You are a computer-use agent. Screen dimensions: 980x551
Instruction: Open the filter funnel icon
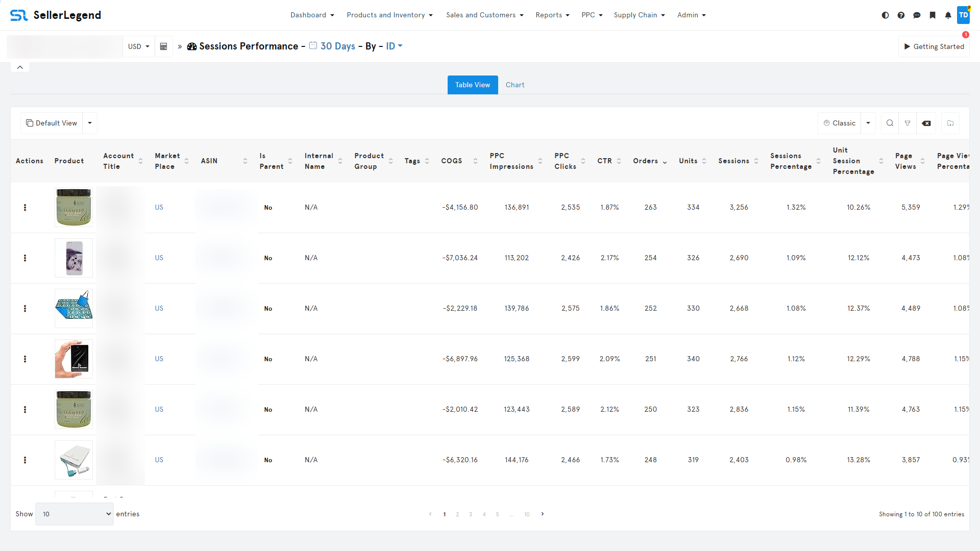[908, 123]
